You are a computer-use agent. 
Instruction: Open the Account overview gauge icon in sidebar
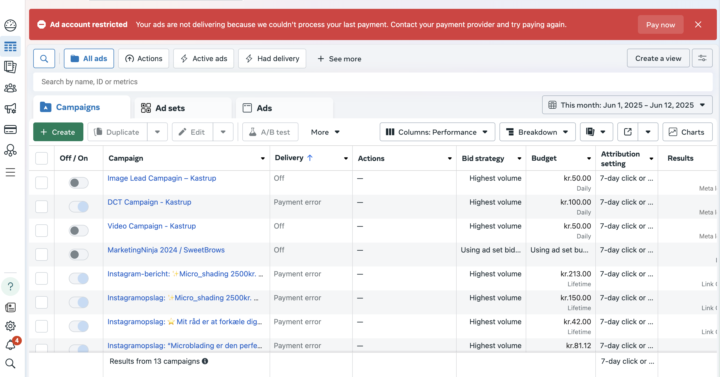click(10, 26)
